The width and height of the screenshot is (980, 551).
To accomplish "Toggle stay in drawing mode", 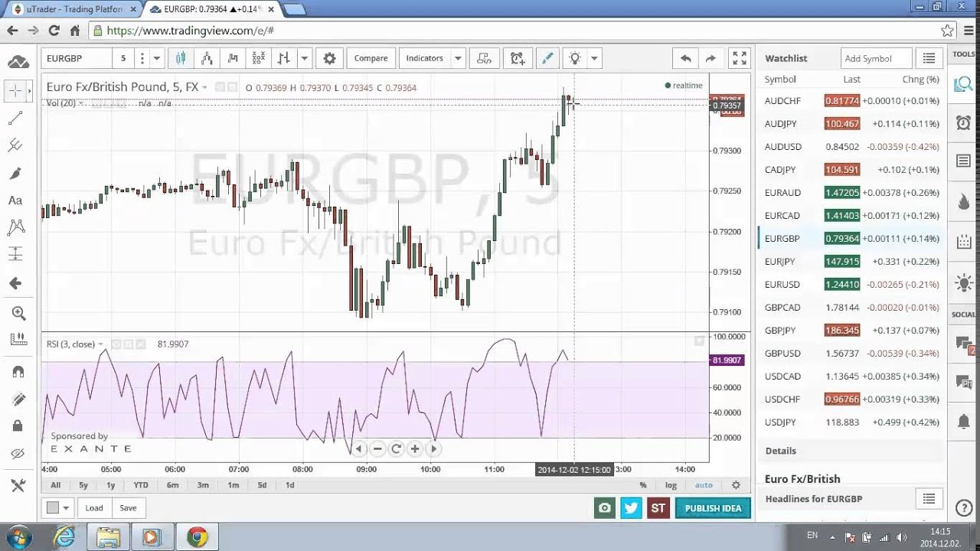I will (18, 399).
